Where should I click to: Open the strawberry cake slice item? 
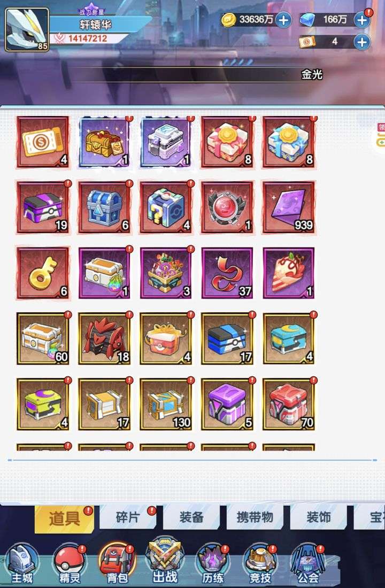click(x=289, y=273)
